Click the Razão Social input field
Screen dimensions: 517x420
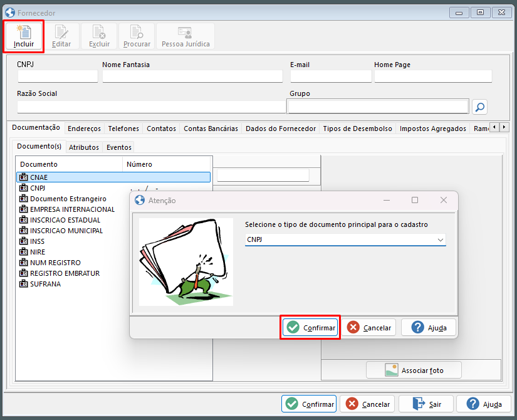(152, 107)
